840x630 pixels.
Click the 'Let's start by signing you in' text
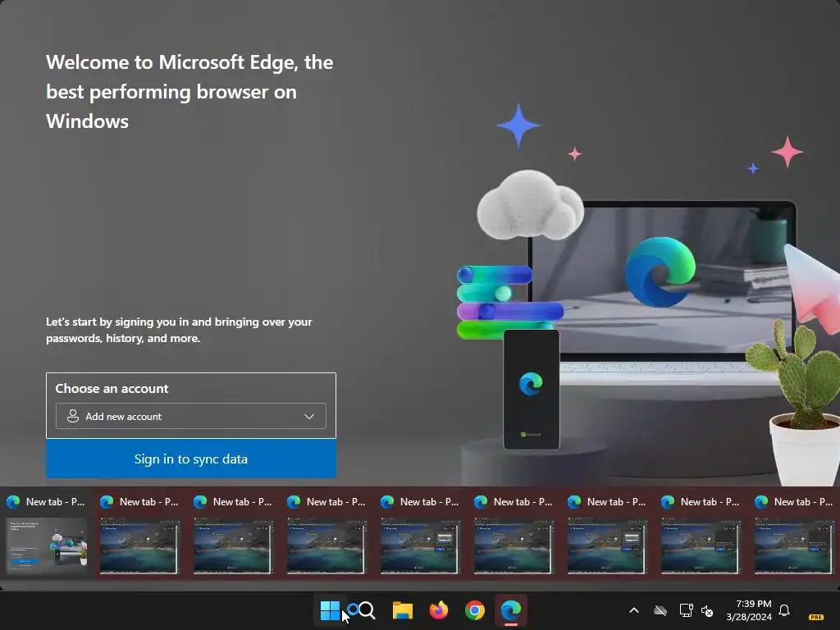coord(179,330)
